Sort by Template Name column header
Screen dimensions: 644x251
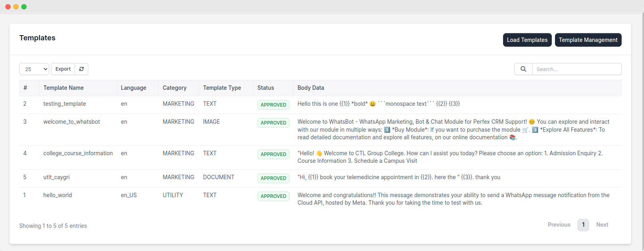tap(63, 88)
